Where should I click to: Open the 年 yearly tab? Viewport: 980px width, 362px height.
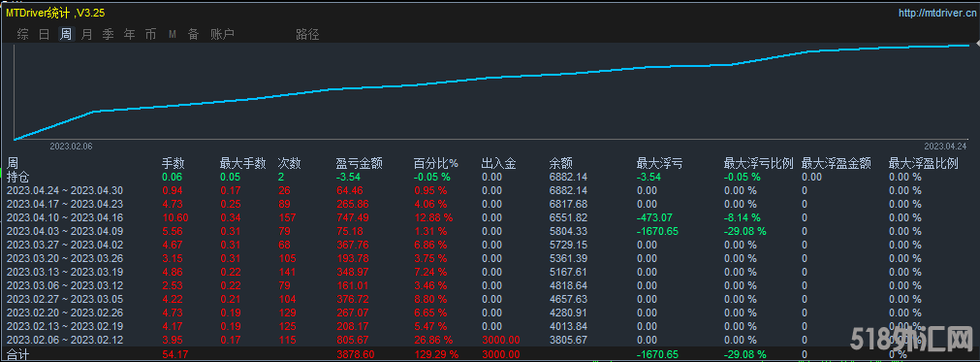click(x=129, y=34)
